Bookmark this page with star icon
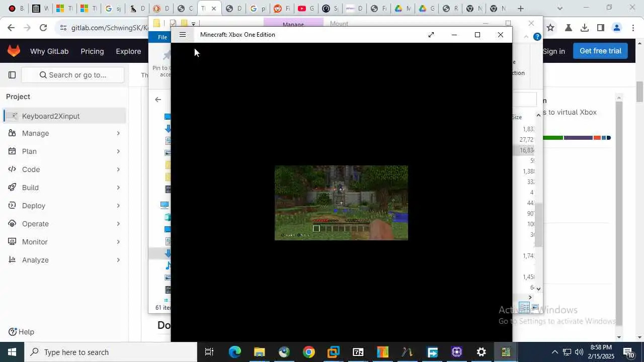 tap(550, 28)
